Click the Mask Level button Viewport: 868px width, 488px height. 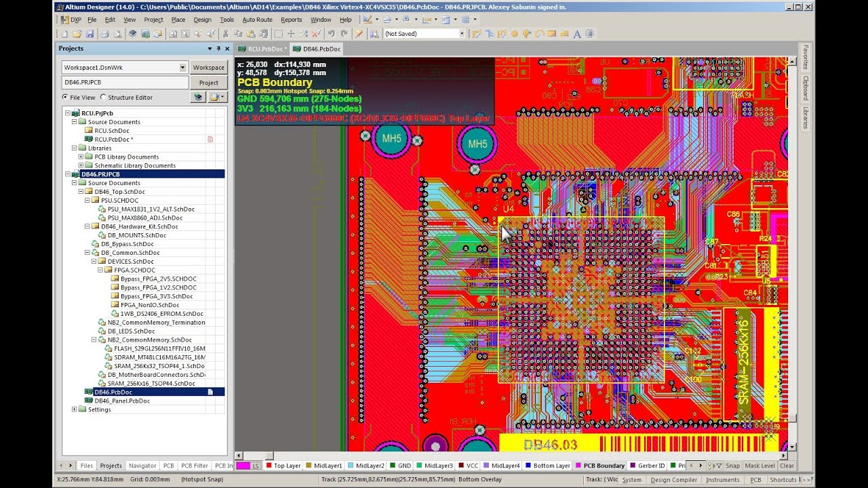coord(759,466)
